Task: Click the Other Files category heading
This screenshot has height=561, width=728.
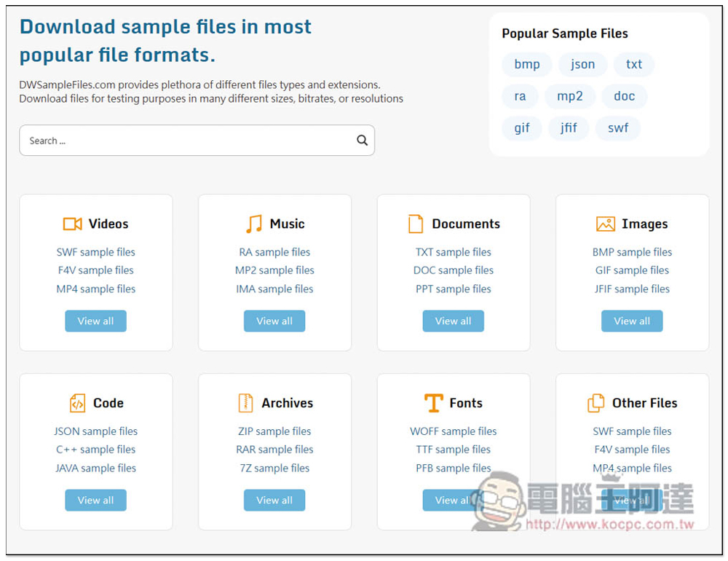Action: pos(644,403)
